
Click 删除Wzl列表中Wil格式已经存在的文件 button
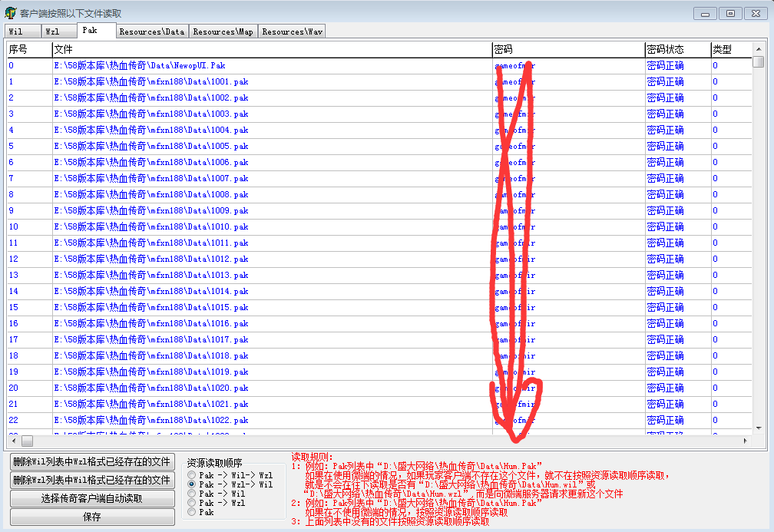point(92,481)
